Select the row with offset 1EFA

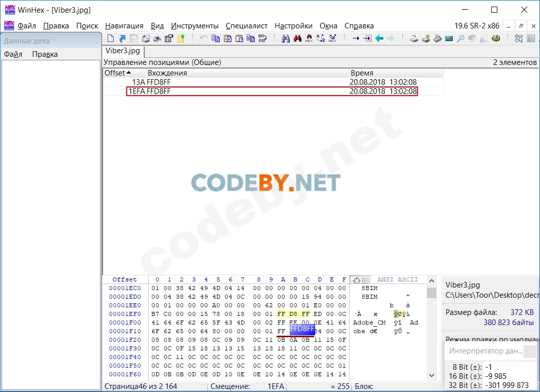[x=274, y=91]
